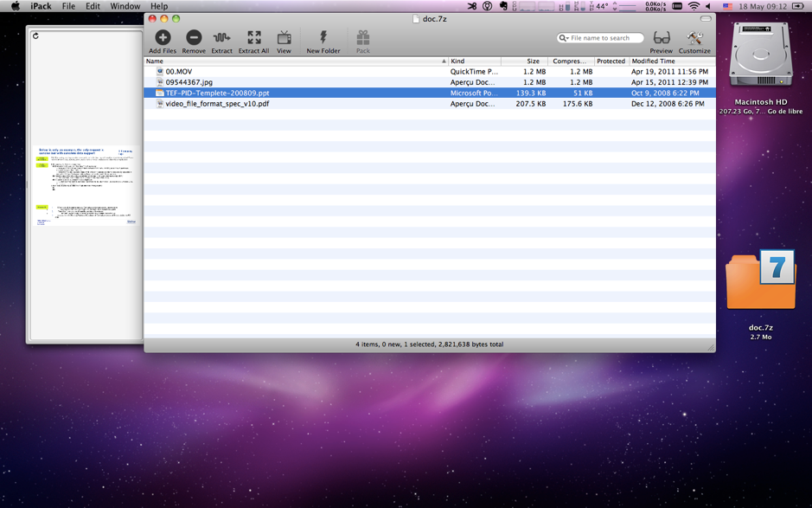Sort by the Compressed column header

571,61
